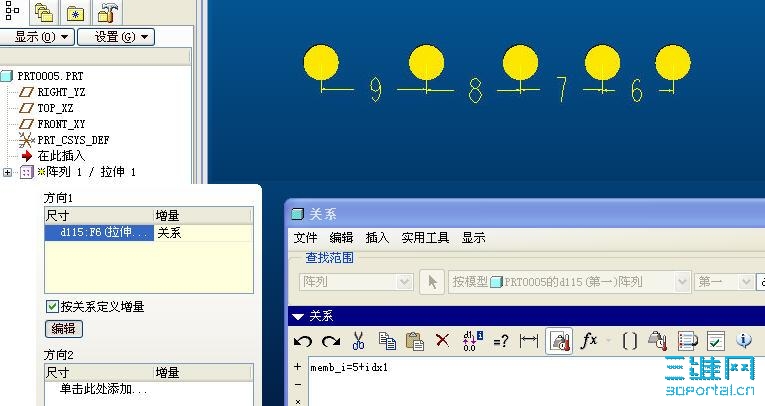This screenshot has width=765, height=406.
Task: Click the verify relations checkmark icon
Action: (716, 341)
